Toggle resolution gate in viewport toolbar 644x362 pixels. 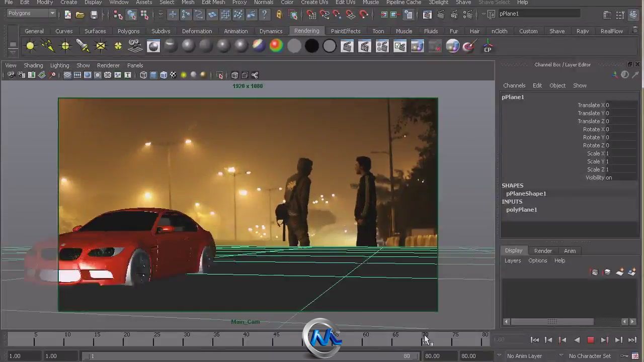pos(88,75)
